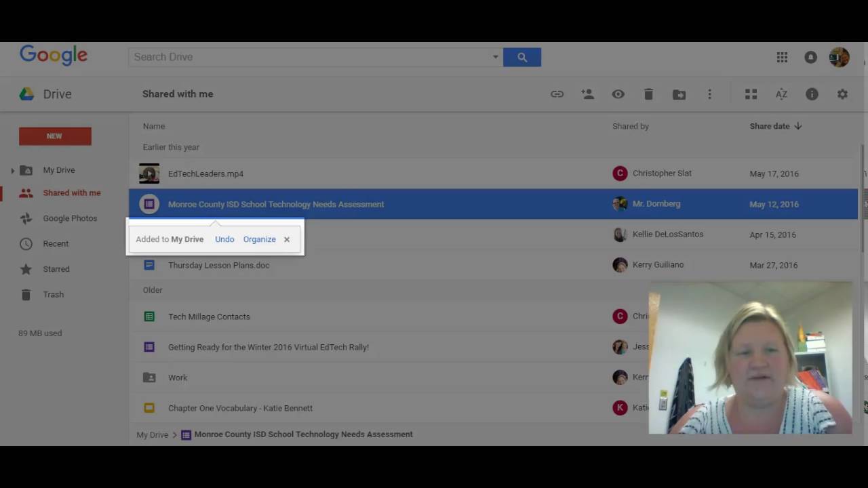The image size is (868, 488).
Task: Click Kerry Guiliano on the Thursday Lesson Plans row
Action: coord(658,265)
